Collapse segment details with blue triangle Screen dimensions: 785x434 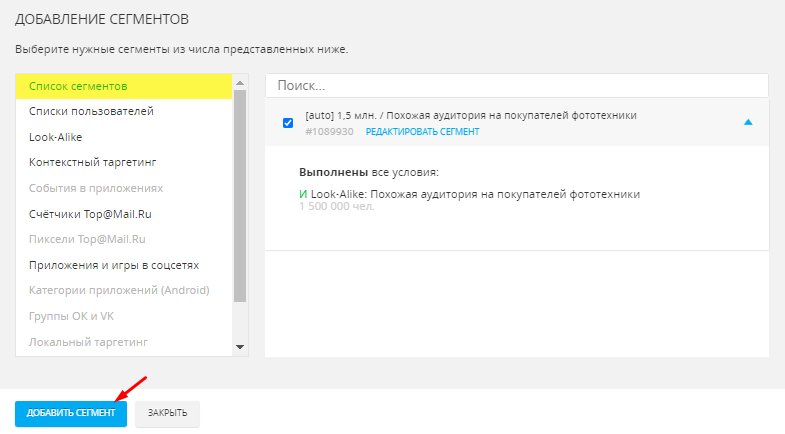pos(748,122)
